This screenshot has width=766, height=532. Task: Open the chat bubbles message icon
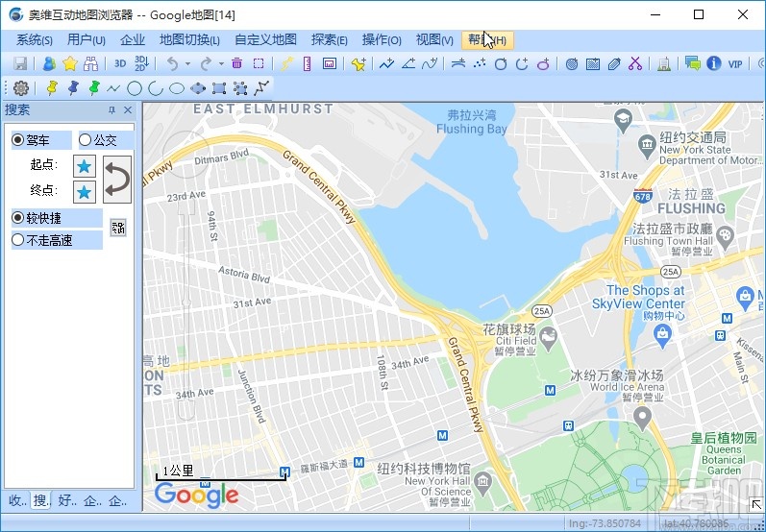point(693,63)
